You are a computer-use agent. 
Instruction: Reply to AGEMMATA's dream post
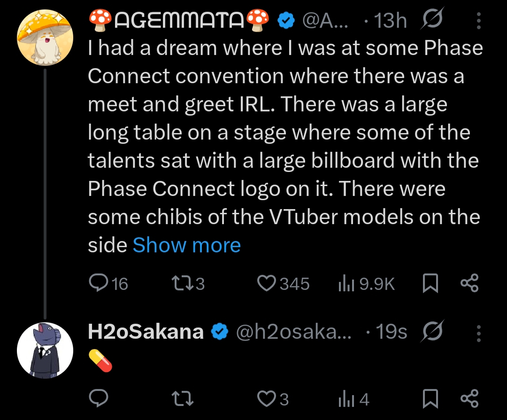point(98,283)
